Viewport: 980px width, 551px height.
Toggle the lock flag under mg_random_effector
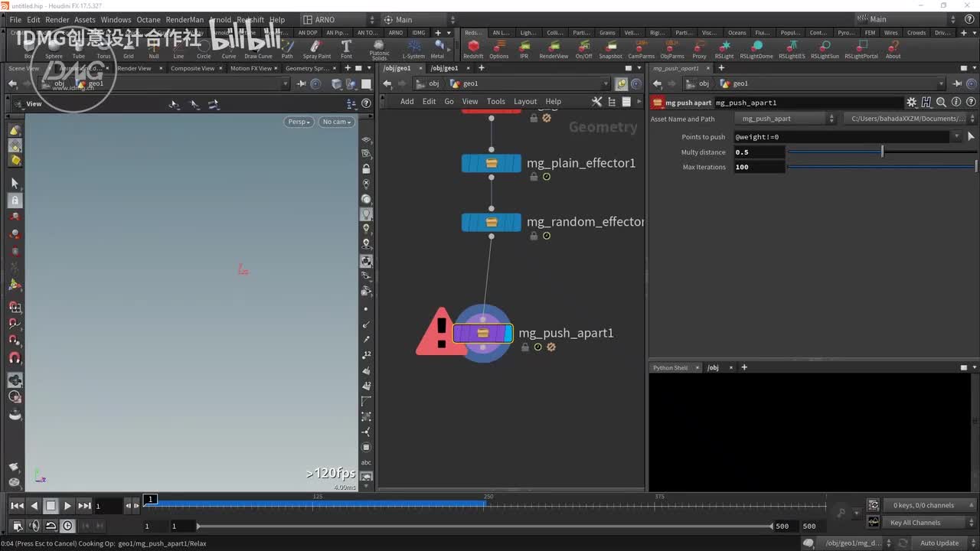[534, 236]
